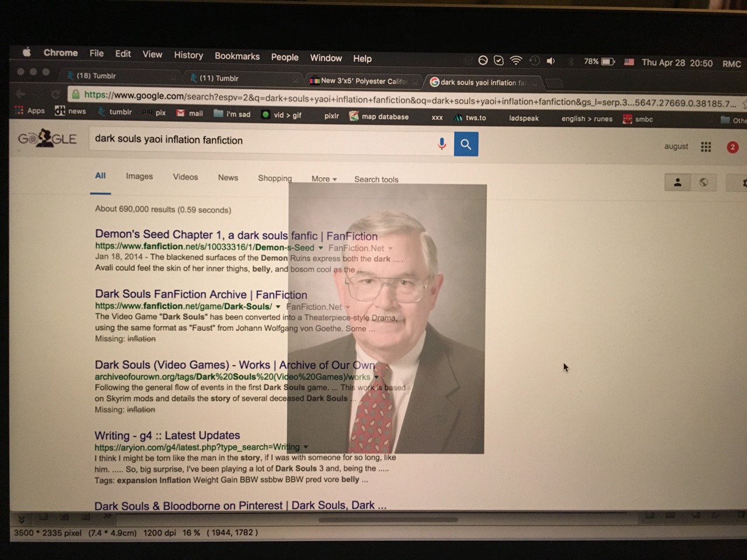Select the Videos search tab
The width and height of the screenshot is (747, 560).
tap(186, 177)
